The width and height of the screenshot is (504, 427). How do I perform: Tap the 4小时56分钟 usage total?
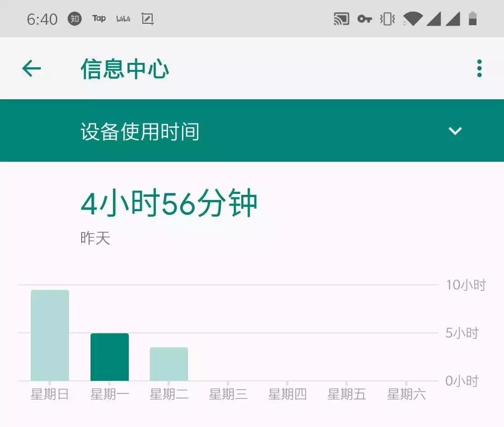pos(169,202)
